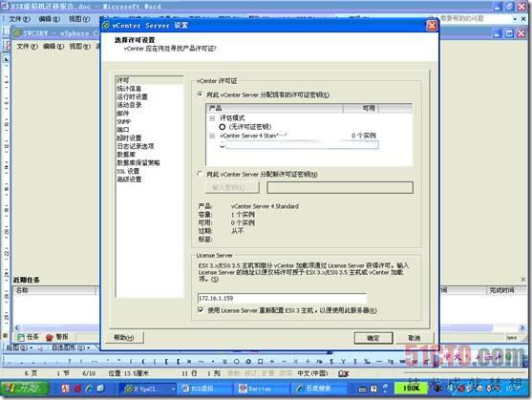
Task: Switch to the Alarms tab (警报)
Action: tap(57, 337)
